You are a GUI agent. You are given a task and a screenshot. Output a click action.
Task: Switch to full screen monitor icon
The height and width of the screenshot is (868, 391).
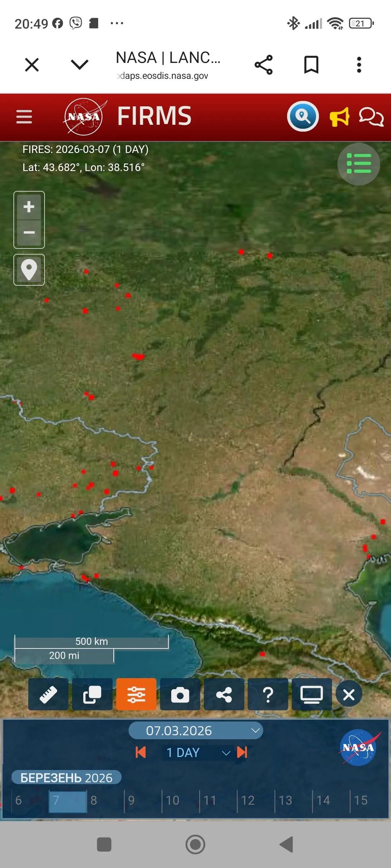pyautogui.click(x=312, y=695)
